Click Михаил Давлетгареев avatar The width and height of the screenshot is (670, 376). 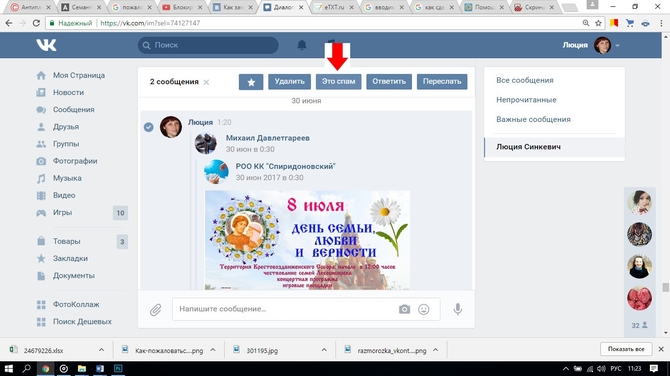(206, 143)
